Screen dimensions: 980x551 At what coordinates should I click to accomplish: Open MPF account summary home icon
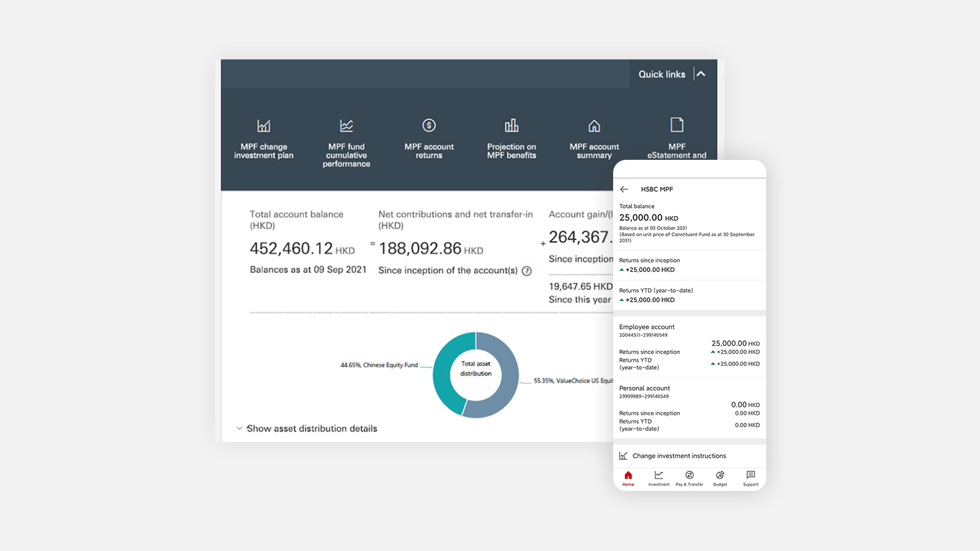[x=594, y=126]
